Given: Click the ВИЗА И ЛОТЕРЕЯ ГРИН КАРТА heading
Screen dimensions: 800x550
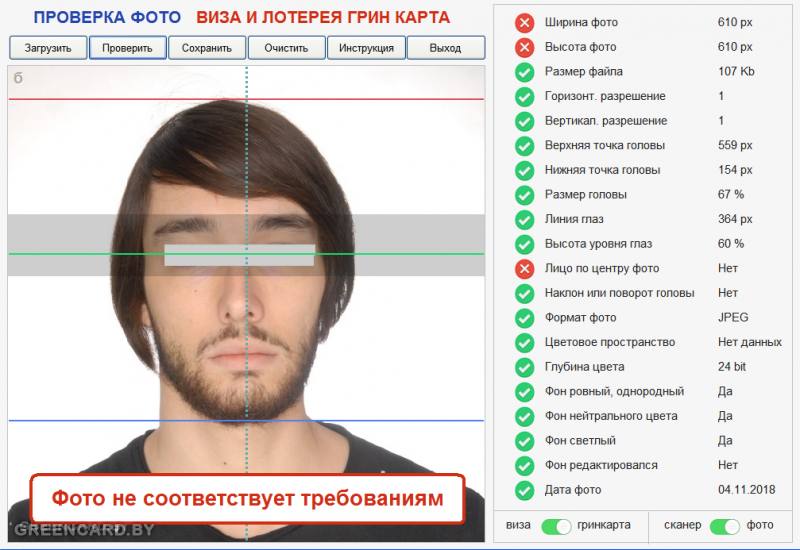Looking at the screenshot, I should (323, 17).
